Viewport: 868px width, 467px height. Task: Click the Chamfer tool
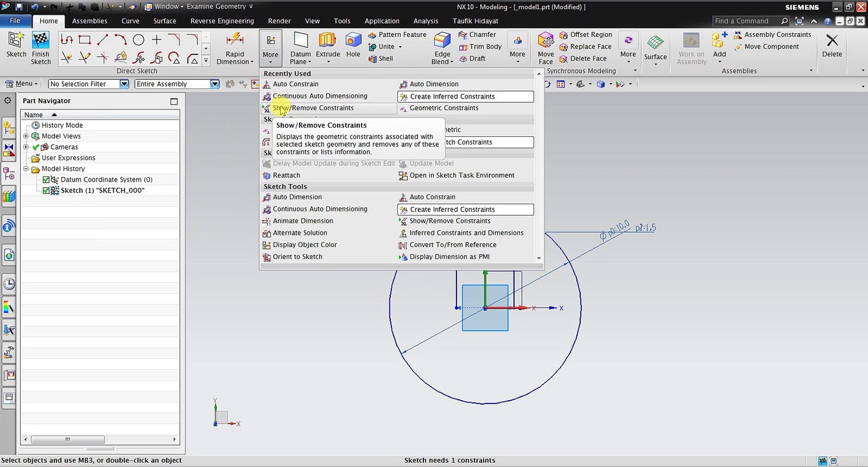(477, 34)
